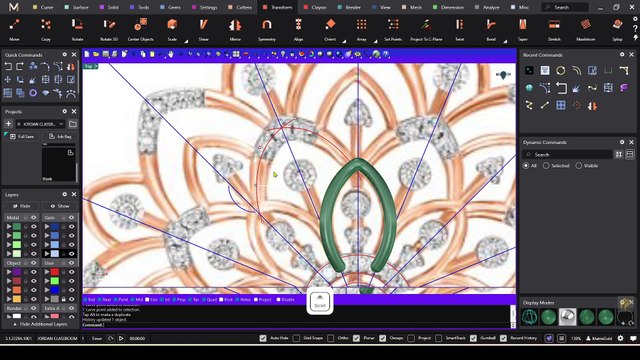Open the Job Bag button
This screenshot has height=360, width=640.
[60, 136]
